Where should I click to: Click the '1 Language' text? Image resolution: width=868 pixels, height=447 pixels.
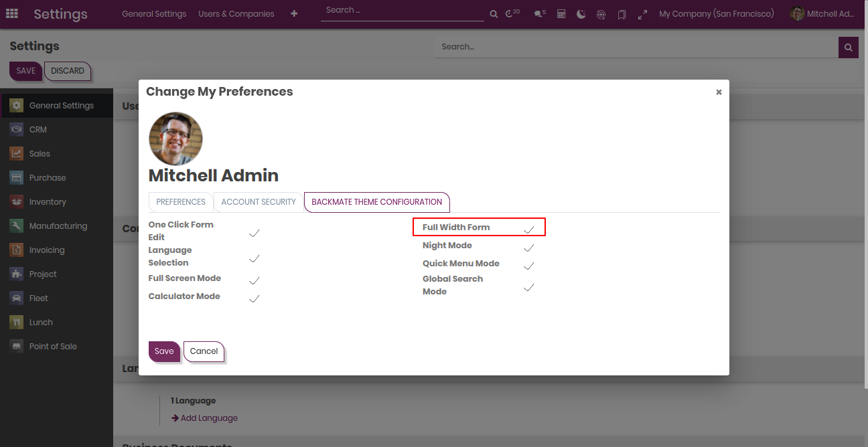pos(193,401)
